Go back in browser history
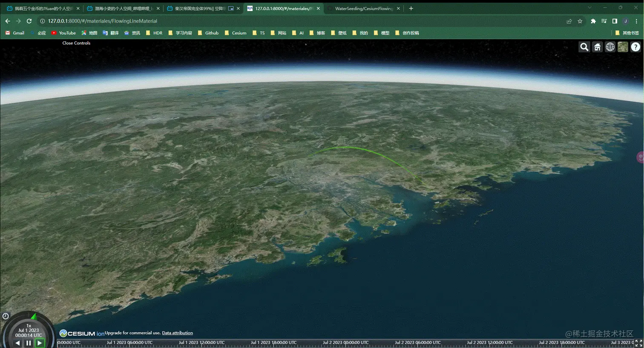This screenshot has height=348, width=644. pyautogui.click(x=8, y=21)
